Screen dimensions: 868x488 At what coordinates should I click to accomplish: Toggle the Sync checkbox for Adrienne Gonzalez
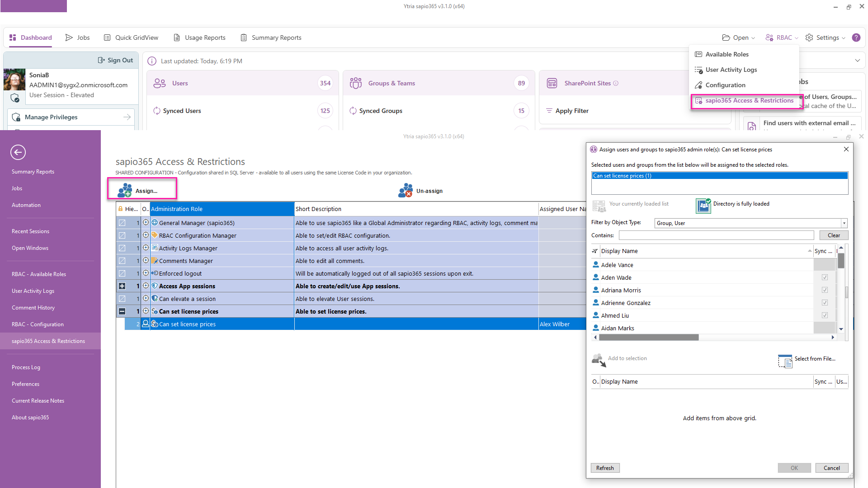pyautogui.click(x=825, y=303)
